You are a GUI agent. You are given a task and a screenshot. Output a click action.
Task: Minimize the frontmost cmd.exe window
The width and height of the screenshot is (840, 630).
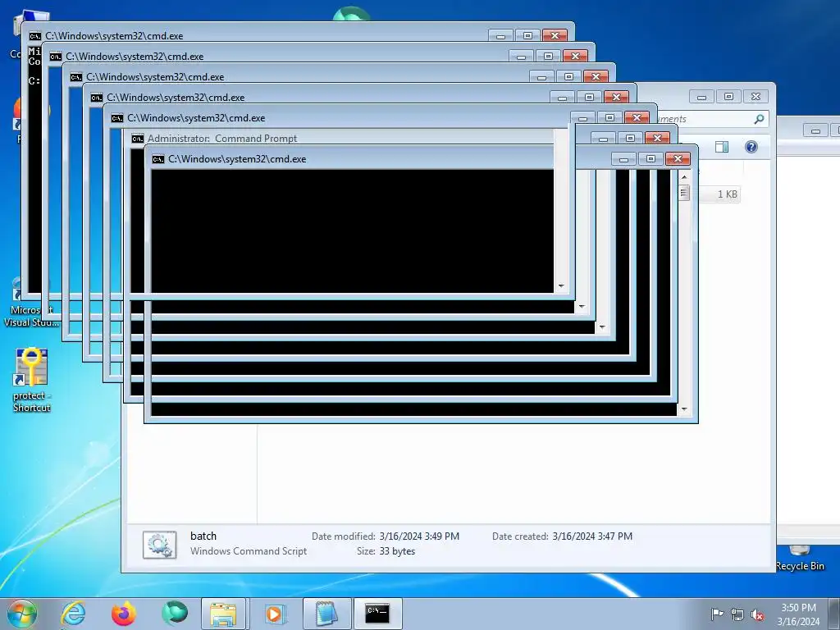623,158
